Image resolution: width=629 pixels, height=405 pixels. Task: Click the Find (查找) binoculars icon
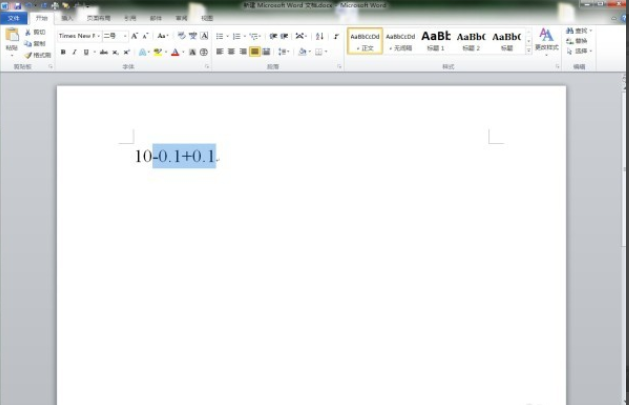pyautogui.click(x=570, y=31)
